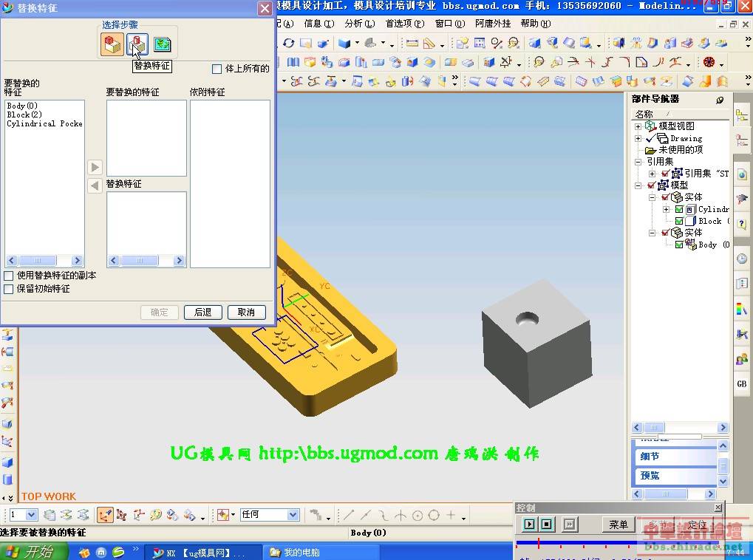This screenshot has width=753, height=560.
Task: Click the help question mark sidebar icon
Action: (741, 223)
